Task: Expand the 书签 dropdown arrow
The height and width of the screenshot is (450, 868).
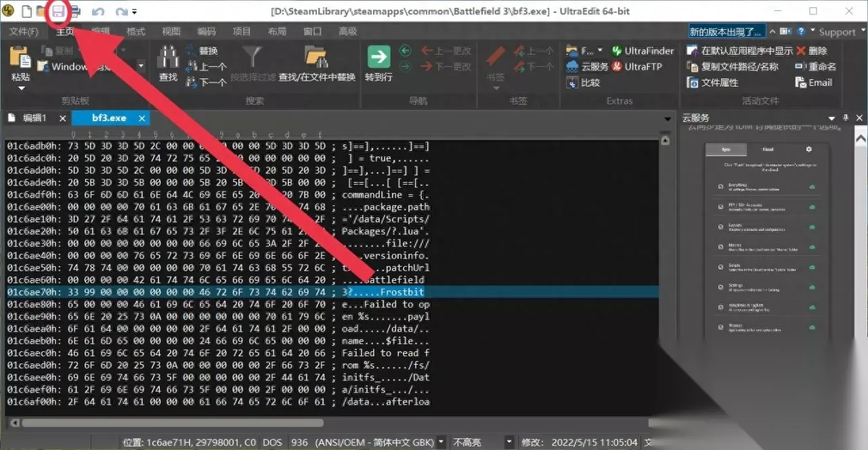Action: [x=496, y=88]
